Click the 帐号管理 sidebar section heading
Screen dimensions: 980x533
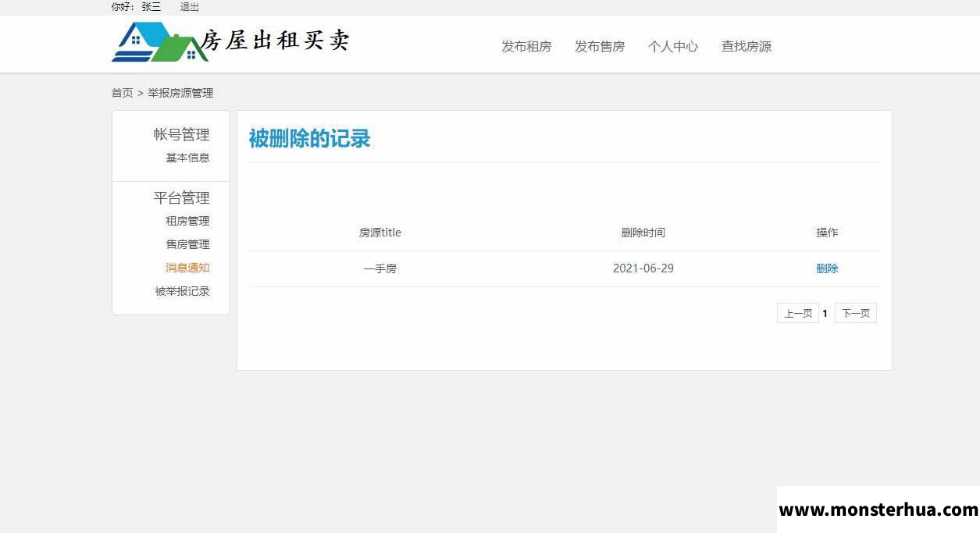click(181, 134)
